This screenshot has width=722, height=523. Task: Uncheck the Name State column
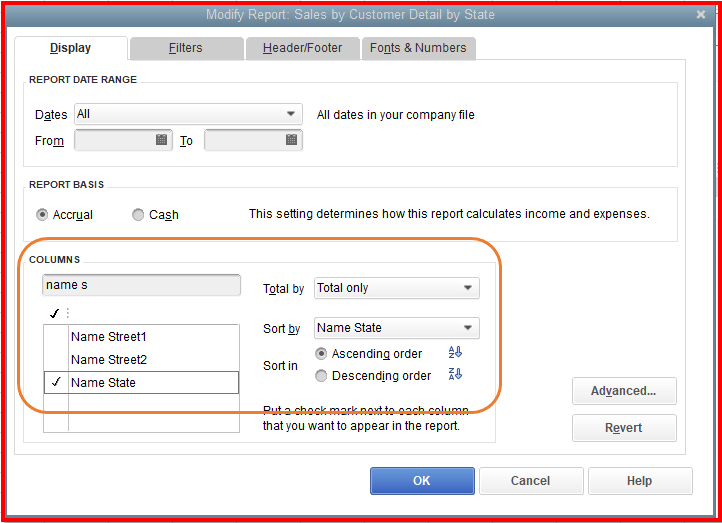tap(55, 382)
